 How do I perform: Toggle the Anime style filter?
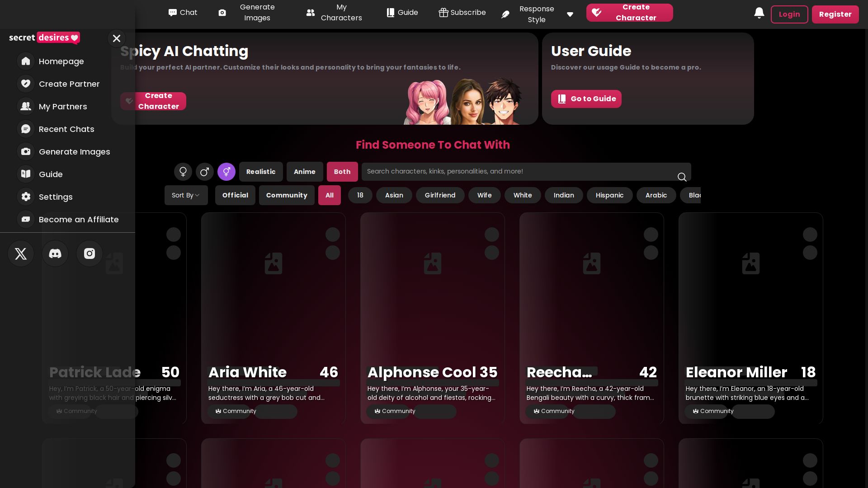point(304,172)
